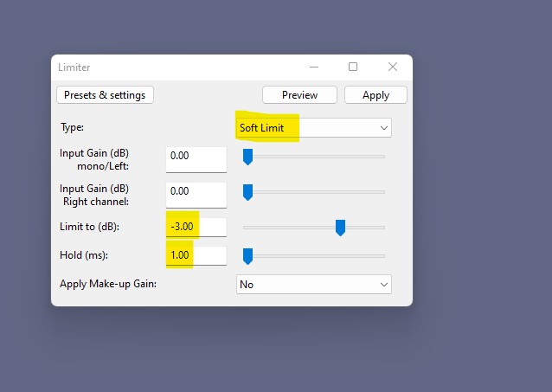
Task: Maximize the Limiter window
Action: coord(353,67)
